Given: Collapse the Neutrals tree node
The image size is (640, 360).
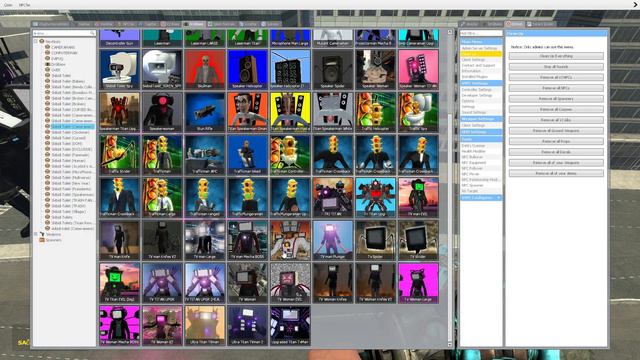Looking at the screenshot, I should pos(36,41).
